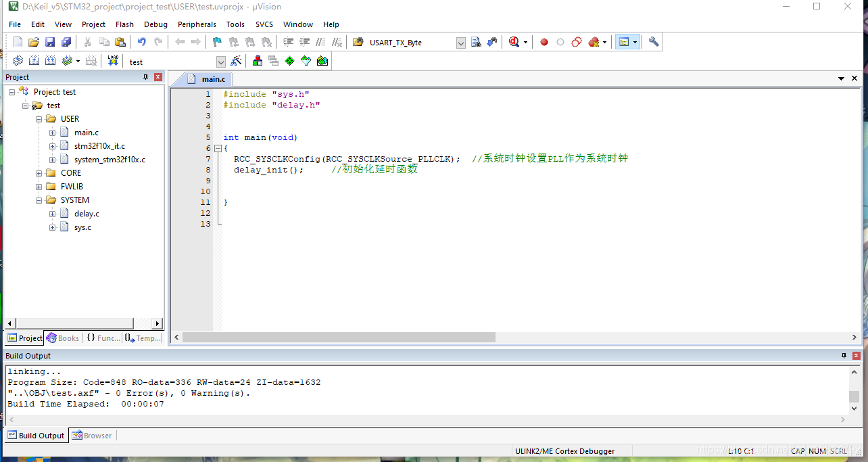Screen dimensions: 868x462
Task: Expand the CORE folder
Action: (39, 173)
